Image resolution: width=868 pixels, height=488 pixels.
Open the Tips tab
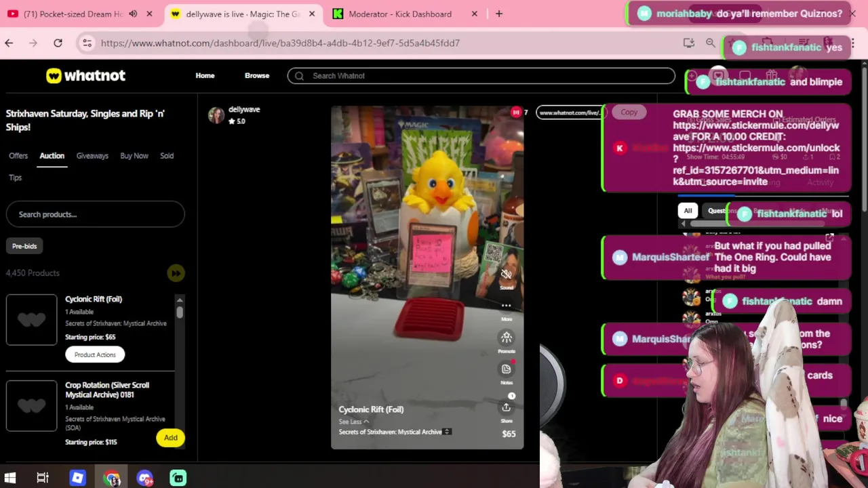(x=15, y=178)
